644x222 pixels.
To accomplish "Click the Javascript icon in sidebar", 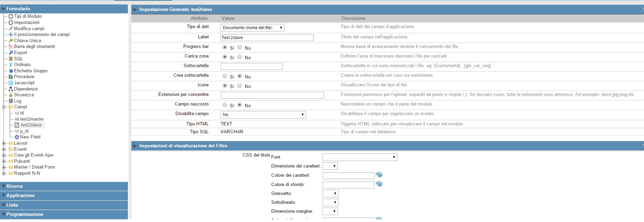I will [x=11, y=83].
